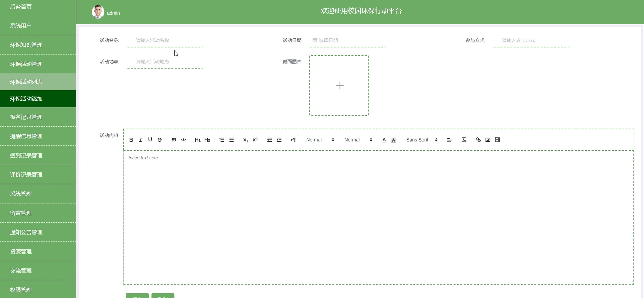Screen dimensions: 644x298
Task: Insert an image into the editor
Action: (x=488, y=140)
